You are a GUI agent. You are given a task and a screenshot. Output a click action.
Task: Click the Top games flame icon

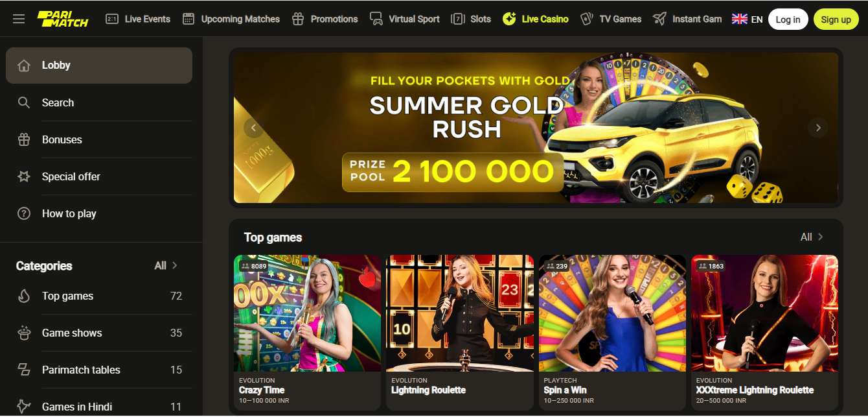pyautogui.click(x=24, y=296)
